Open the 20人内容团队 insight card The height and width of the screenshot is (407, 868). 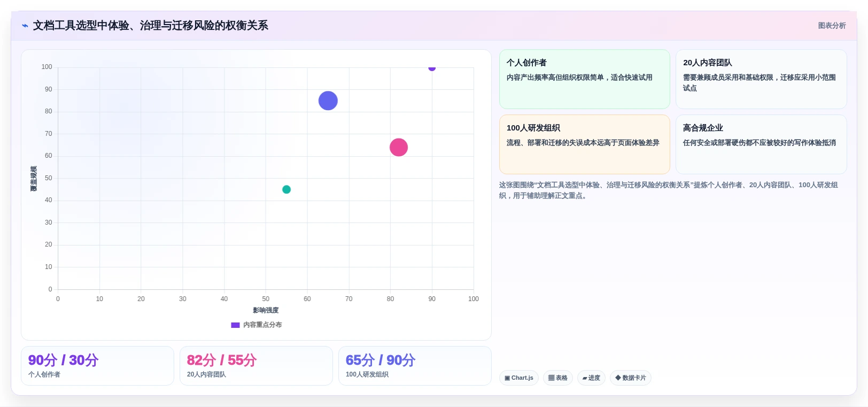click(761, 79)
